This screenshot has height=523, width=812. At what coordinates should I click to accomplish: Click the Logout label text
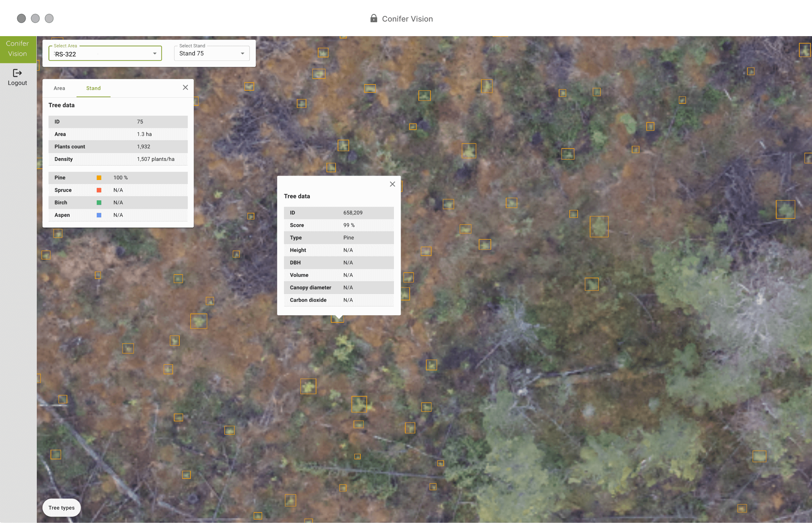click(17, 83)
